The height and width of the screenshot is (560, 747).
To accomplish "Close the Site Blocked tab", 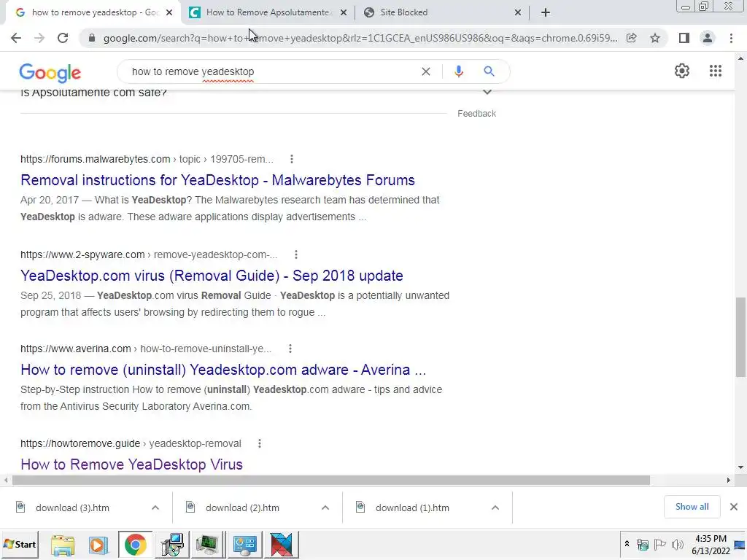I will coord(518,13).
